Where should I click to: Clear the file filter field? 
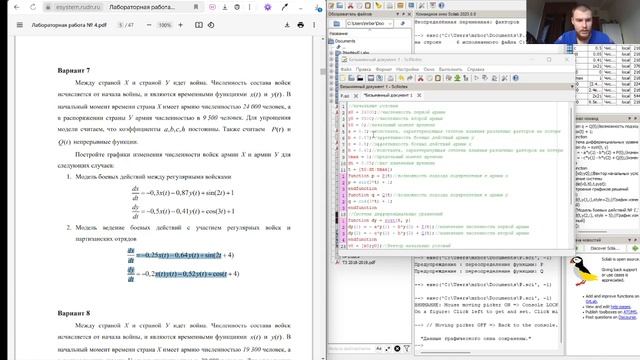click(x=397, y=349)
